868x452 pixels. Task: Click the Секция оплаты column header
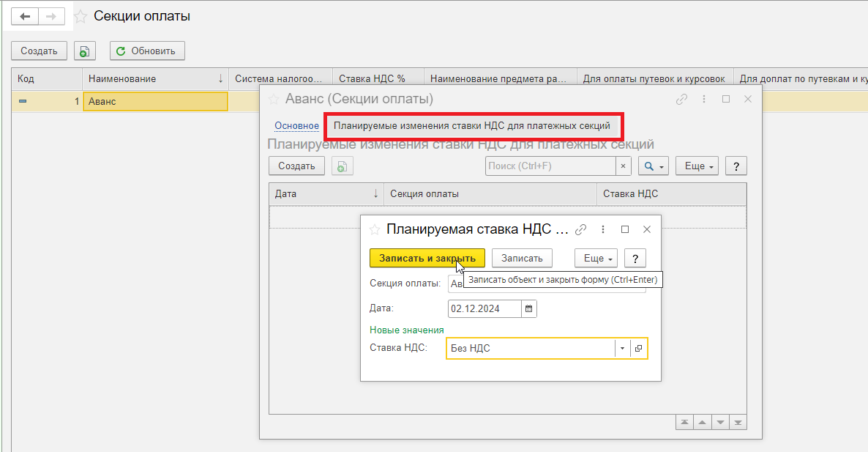click(x=490, y=194)
